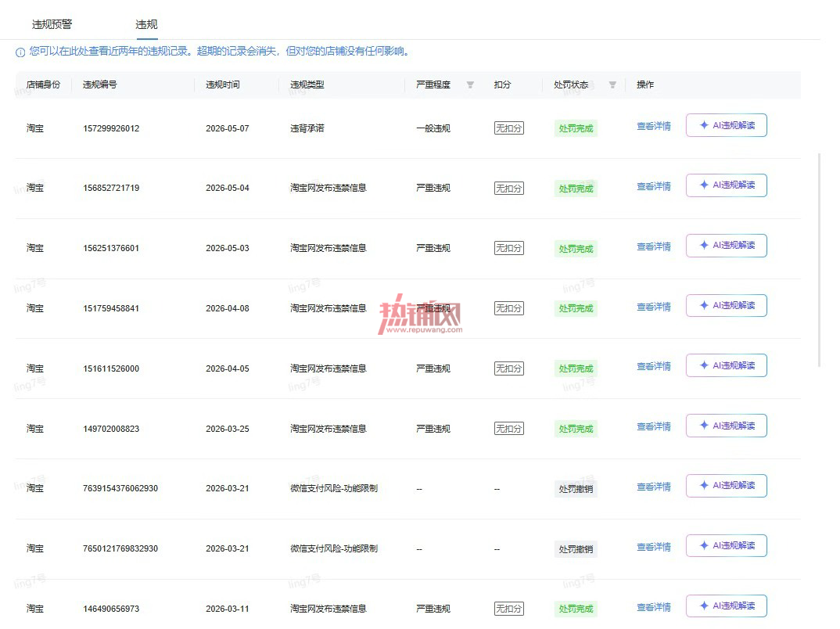View 查看详情 for the 2026-04-05 violation
The width and height of the screenshot is (840, 629).
[x=654, y=366]
